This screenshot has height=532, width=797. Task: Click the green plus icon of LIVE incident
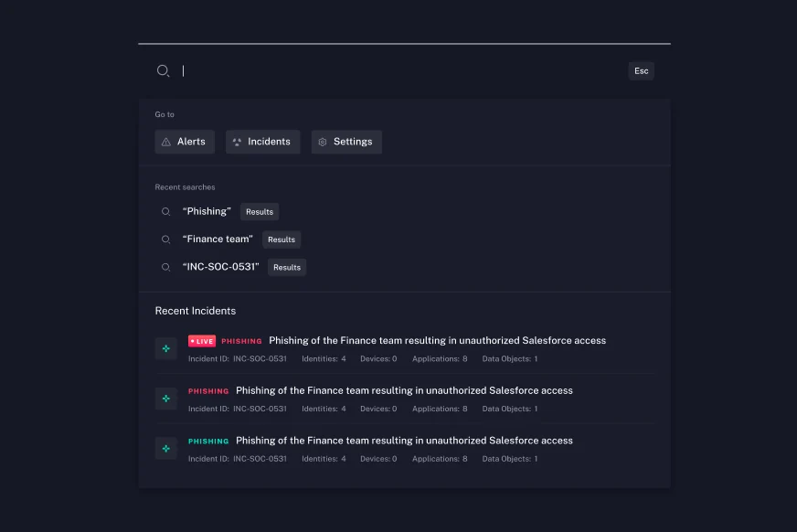tap(166, 348)
